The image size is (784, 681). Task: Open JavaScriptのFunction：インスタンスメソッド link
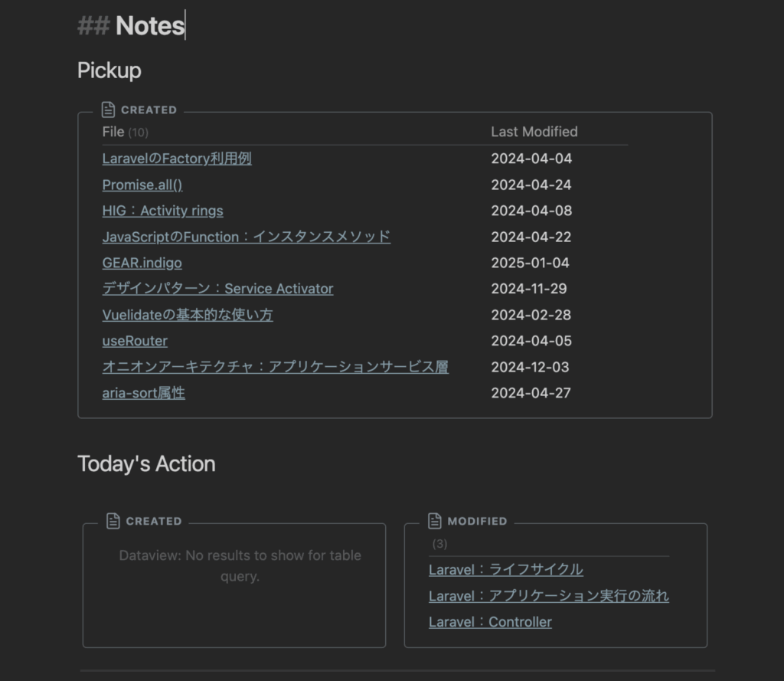pyautogui.click(x=246, y=237)
